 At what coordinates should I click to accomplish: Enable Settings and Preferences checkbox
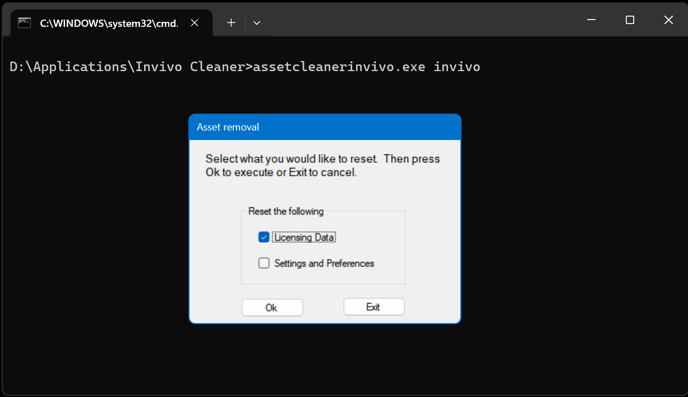(264, 263)
